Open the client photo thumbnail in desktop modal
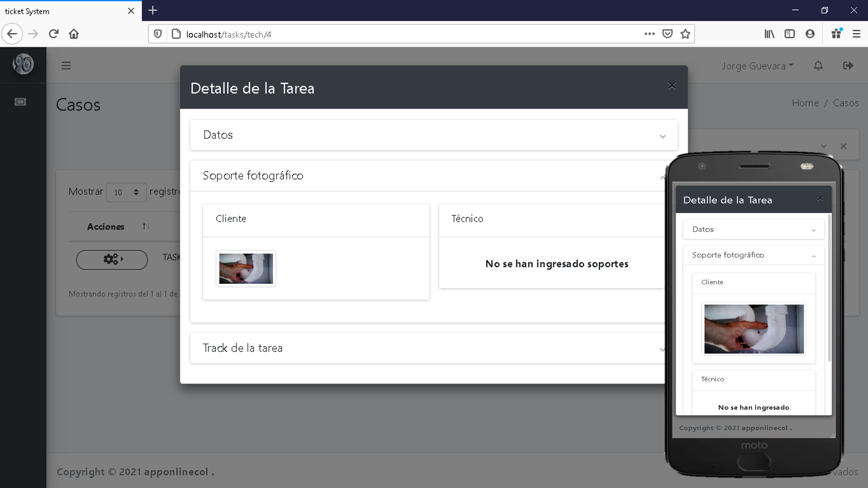This screenshot has width=868, height=488. tap(246, 269)
